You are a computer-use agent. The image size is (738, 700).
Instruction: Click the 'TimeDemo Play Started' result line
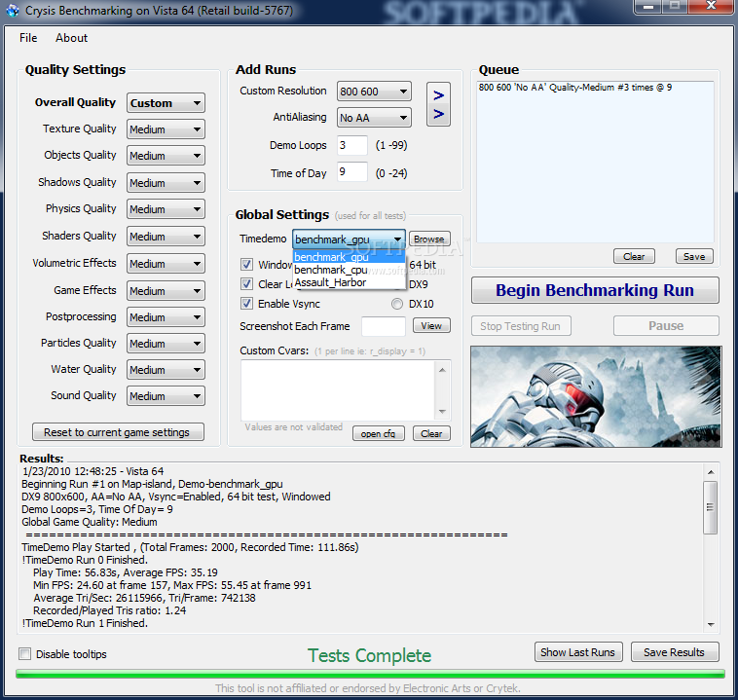tap(190, 547)
